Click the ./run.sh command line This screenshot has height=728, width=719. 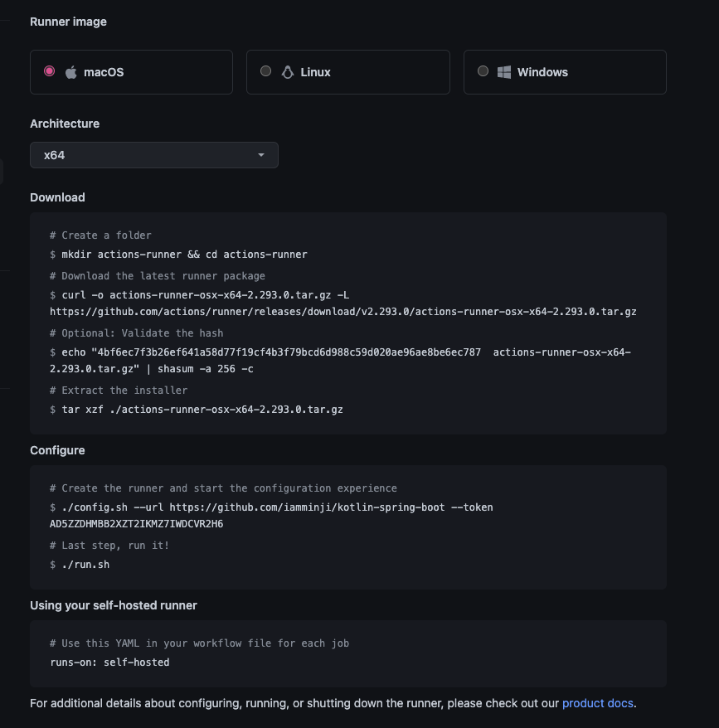(80, 565)
